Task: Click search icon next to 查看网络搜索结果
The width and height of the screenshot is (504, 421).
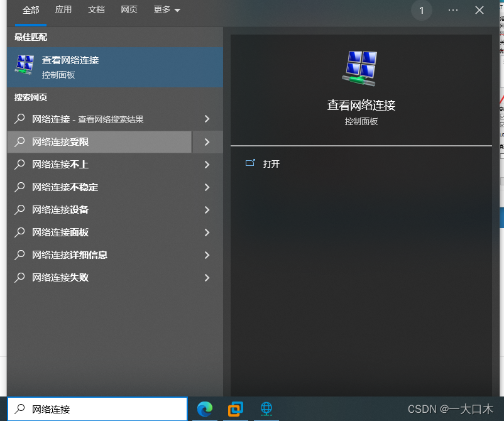Action: pyautogui.click(x=19, y=119)
